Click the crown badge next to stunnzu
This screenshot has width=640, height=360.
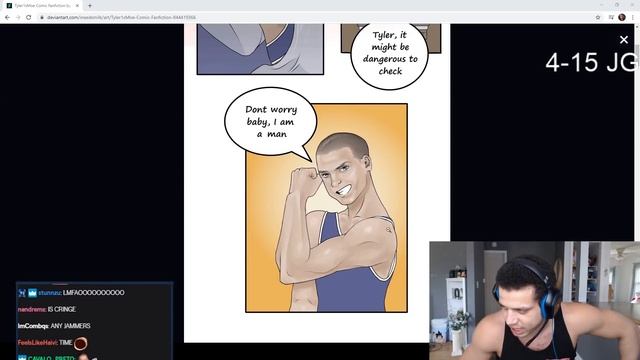tap(32, 293)
